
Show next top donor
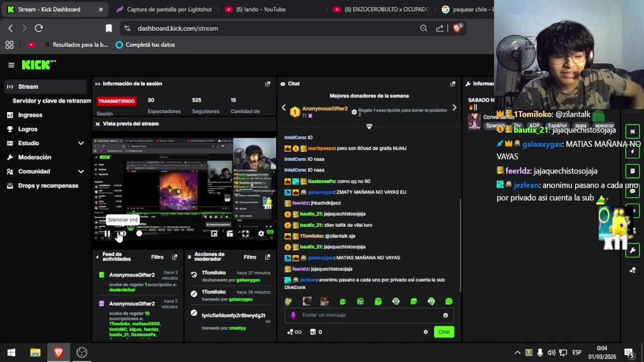click(454, 108)
